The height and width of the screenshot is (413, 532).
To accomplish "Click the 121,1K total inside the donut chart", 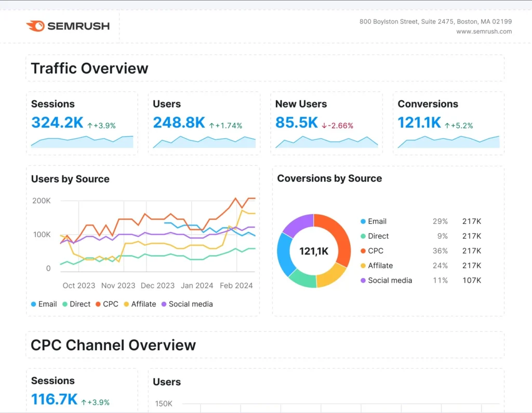I will (314, 251).
